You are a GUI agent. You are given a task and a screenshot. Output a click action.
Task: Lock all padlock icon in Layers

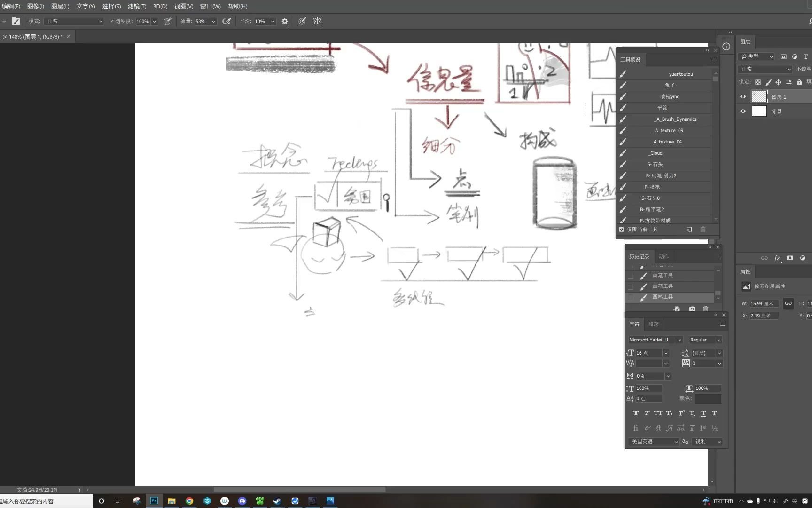799,82
